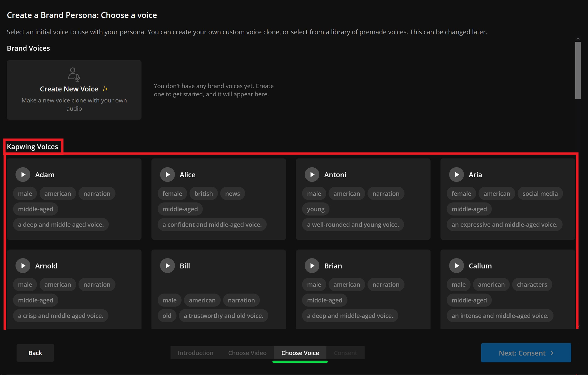
Task: Play the Bill voice preview
Action: point(167,266)
